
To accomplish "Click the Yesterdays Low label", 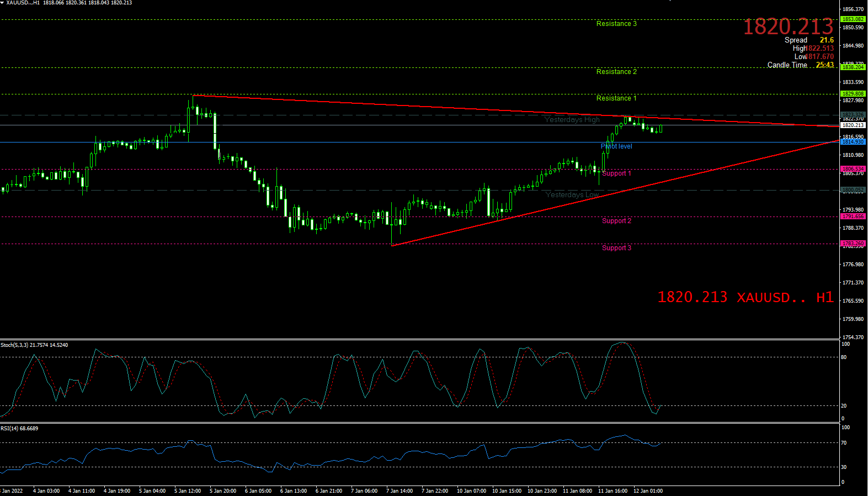I will pyautogui.click(x=572, y=195).
